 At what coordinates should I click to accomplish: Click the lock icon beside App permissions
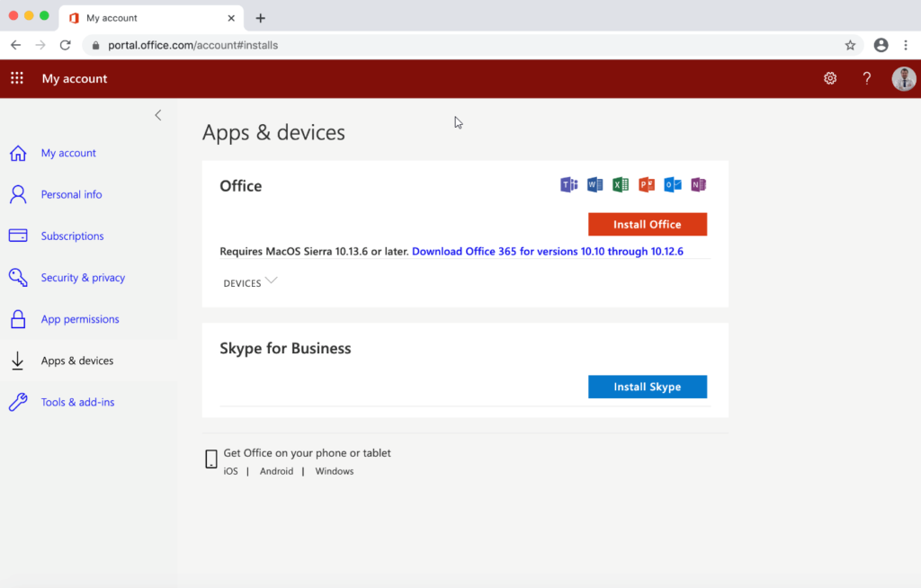click(18, 319)
